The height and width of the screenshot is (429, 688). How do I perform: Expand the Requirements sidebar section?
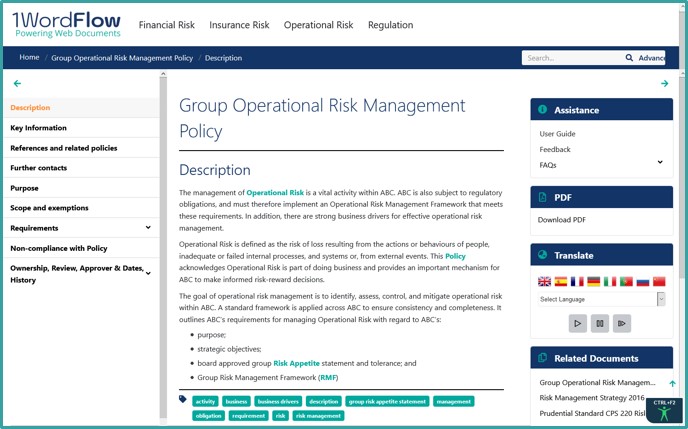[148, 227]
